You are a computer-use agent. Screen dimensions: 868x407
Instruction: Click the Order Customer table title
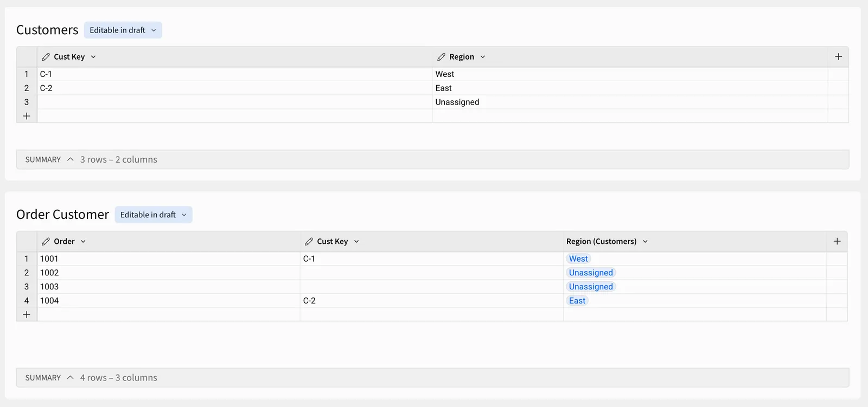click(62, 215)
